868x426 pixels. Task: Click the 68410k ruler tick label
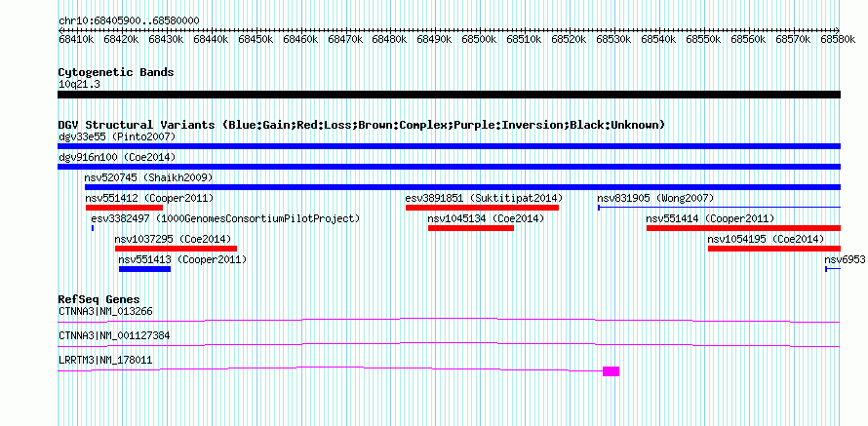[76, 39]
